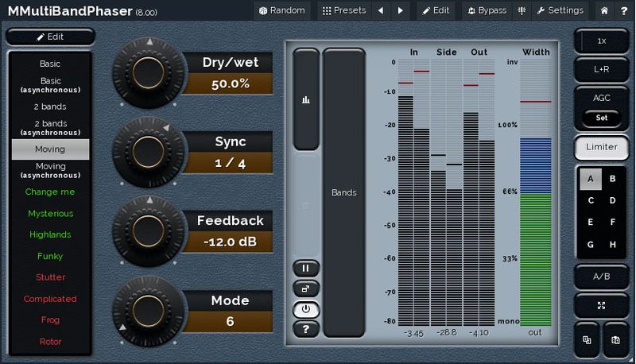Click the A/B compare button
636x364 pixels.
pyautogui.click(x=602, y=277)
